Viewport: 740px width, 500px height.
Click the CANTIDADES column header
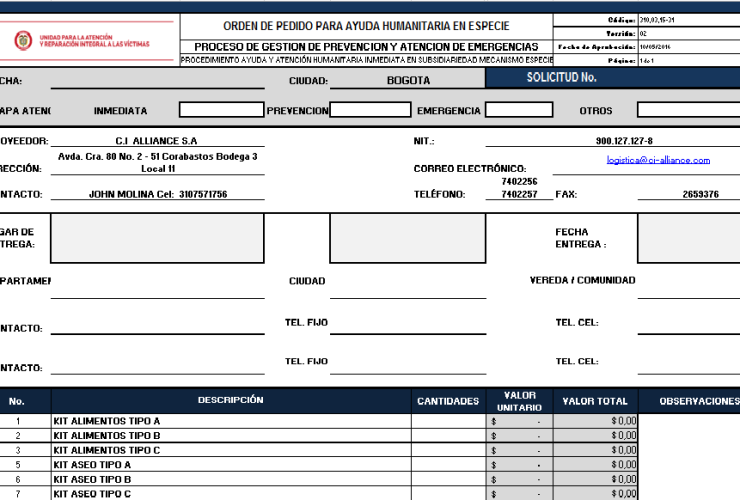click(447, 401)
